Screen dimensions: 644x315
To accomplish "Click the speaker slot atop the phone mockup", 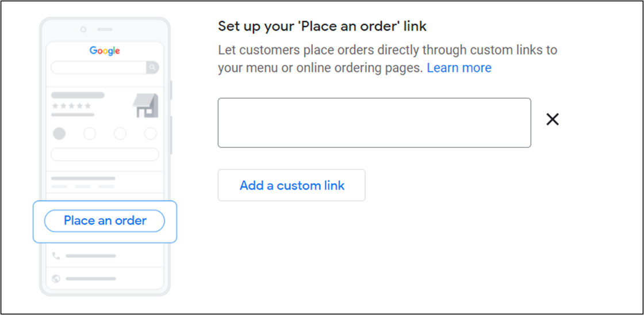I will [x=105, y=29].
